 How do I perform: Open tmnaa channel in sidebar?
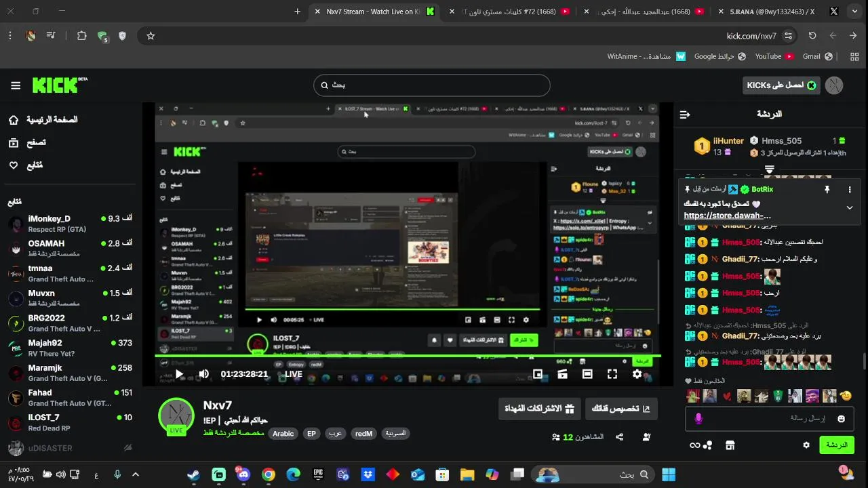pyautogui.click(x=70, y=273)
